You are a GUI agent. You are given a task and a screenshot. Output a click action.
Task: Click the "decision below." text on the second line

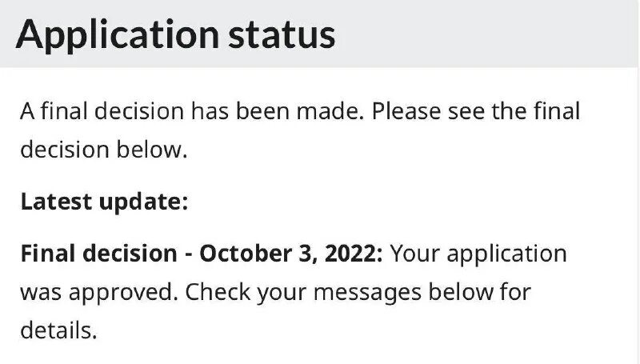103,150
